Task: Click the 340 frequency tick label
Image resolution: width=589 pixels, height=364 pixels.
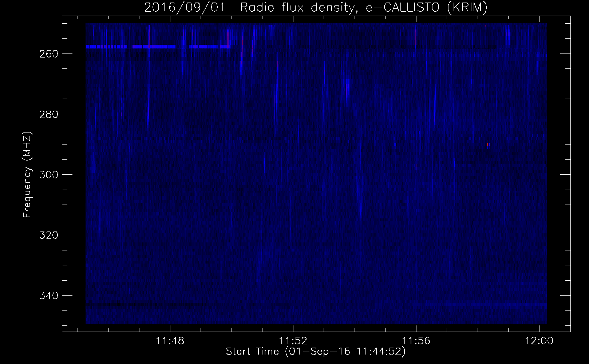Action: 48,296
